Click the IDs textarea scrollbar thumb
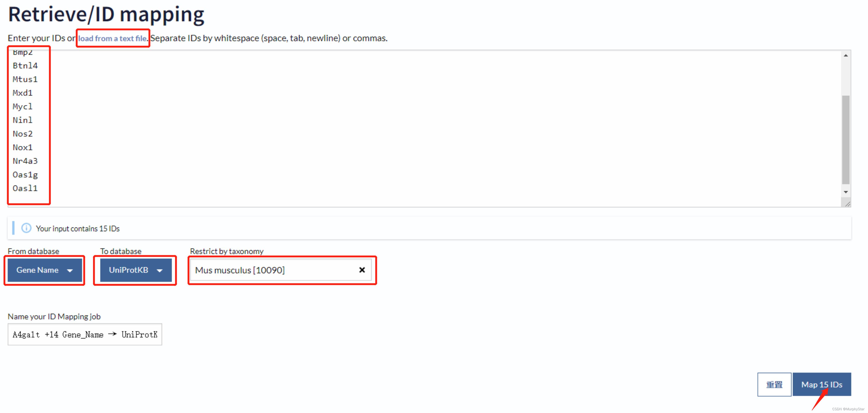This screenshot has height=413, width=868. (846, 140)
